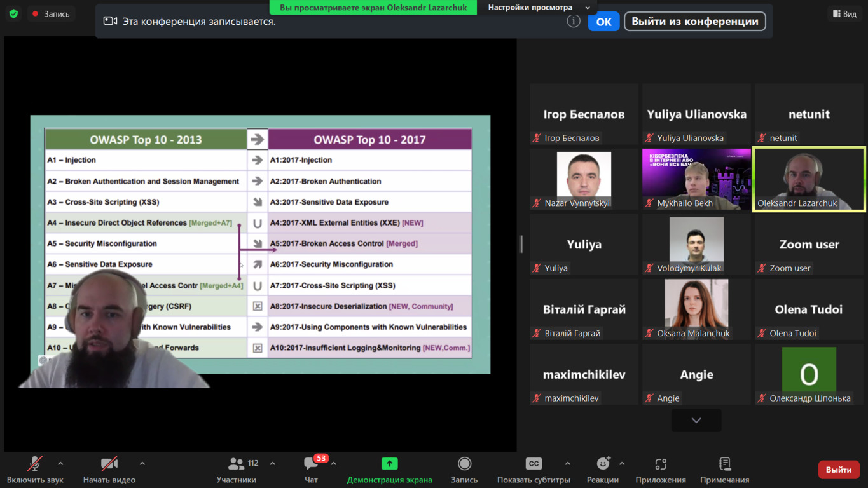The width and height of the screenshot is (868, 488).
Task: Click the red Выйти button
Action: point(838,470)
